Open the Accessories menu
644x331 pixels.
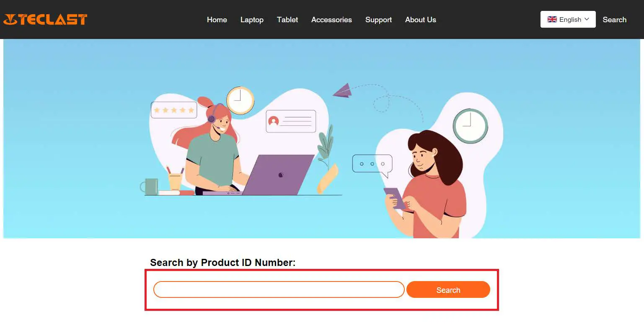[x=331, y=20]
